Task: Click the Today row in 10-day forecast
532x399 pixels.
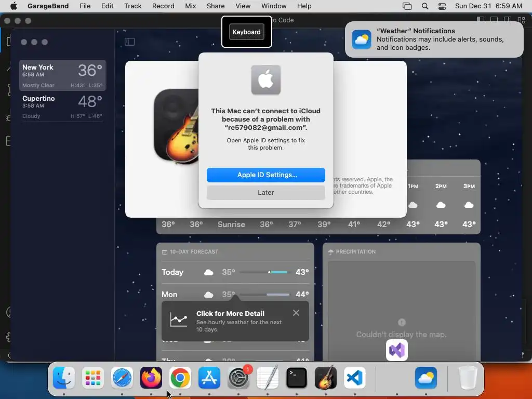Action: [x=235, y=272]
